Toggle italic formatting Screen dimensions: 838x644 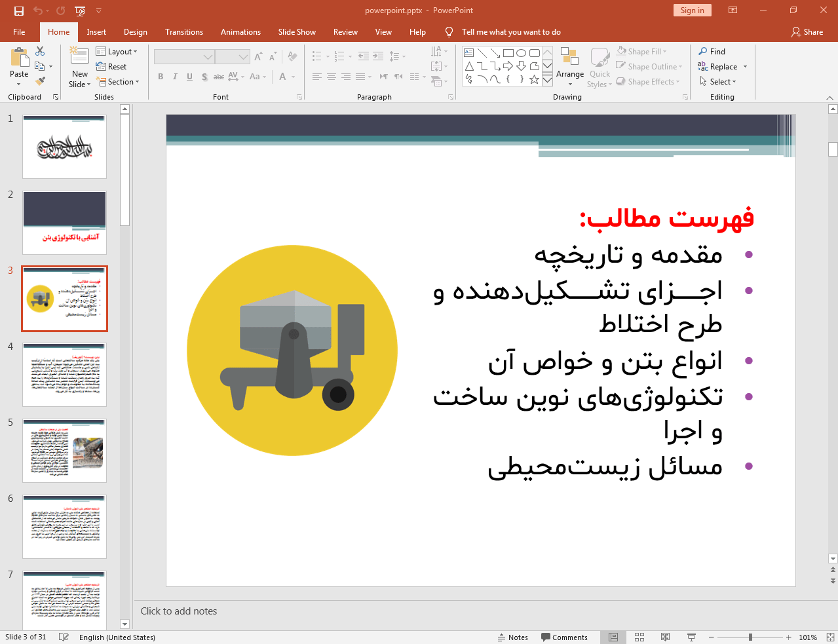174,77
